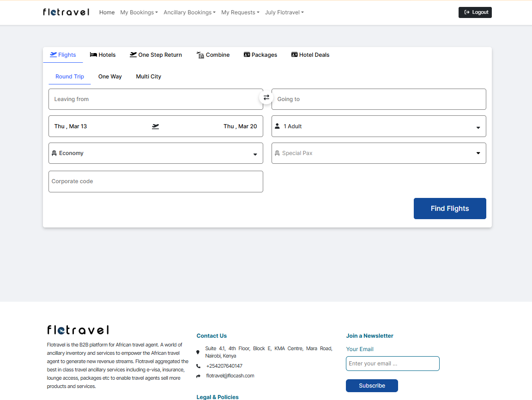The height and width of the screenshot is (400, 532).
Task: Open the My Bookings dropdown menu
Action: [139, 12]
